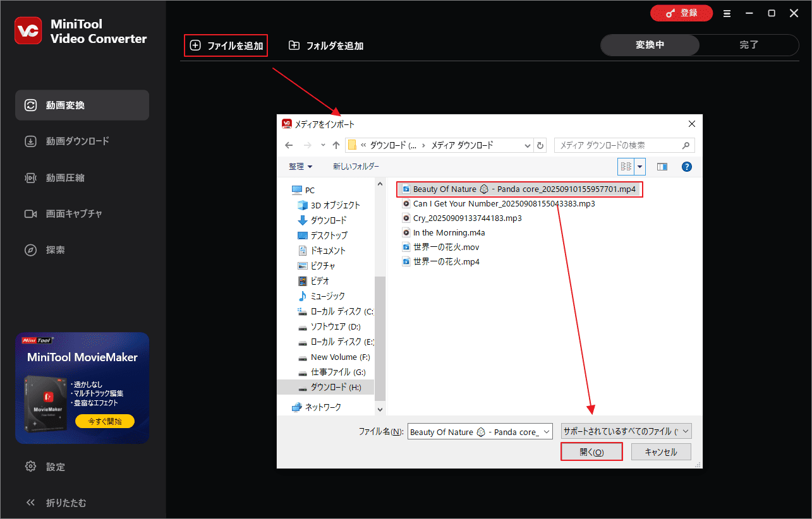The height and width of the screenshot is (519, 812).
Task: Click the blue help icon
Action: coord(687,167)
